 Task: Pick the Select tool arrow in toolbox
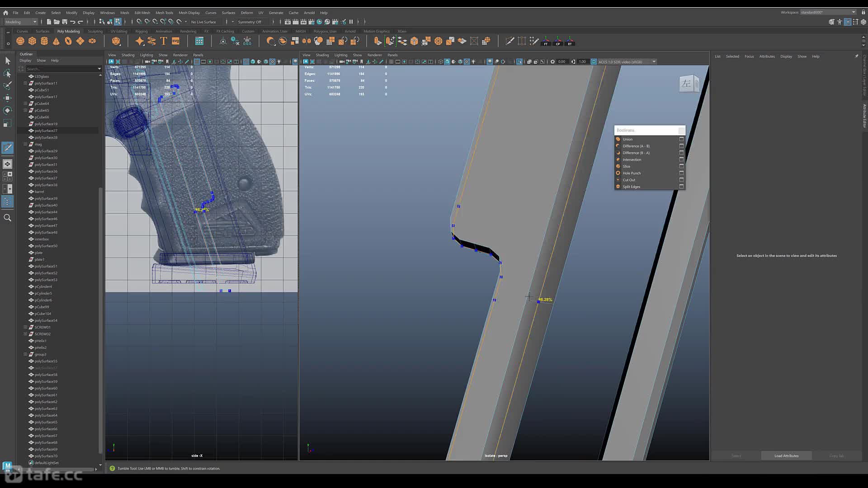point(7,61)
